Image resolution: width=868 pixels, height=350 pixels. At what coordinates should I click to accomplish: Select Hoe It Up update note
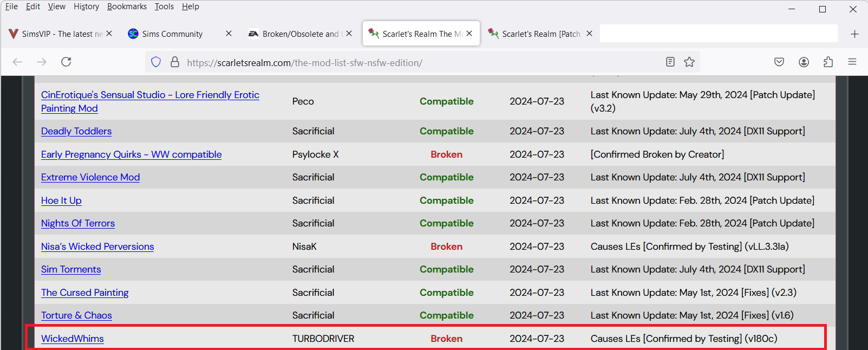[702, 200]
